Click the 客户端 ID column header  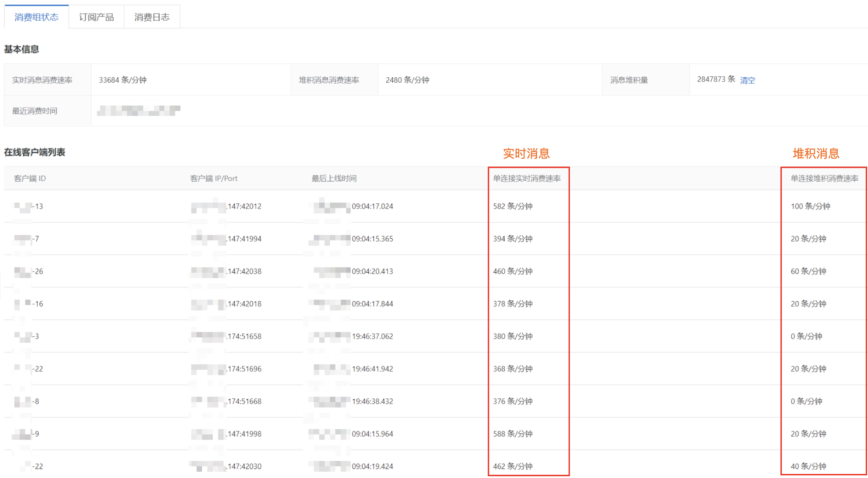[30, 178]
